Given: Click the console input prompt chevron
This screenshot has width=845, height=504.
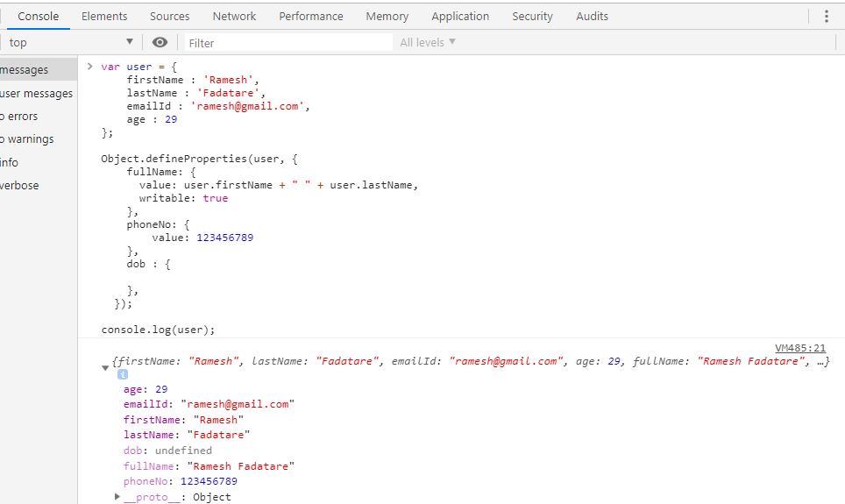Looking at the screenshot, I should [x=90, y=67].
